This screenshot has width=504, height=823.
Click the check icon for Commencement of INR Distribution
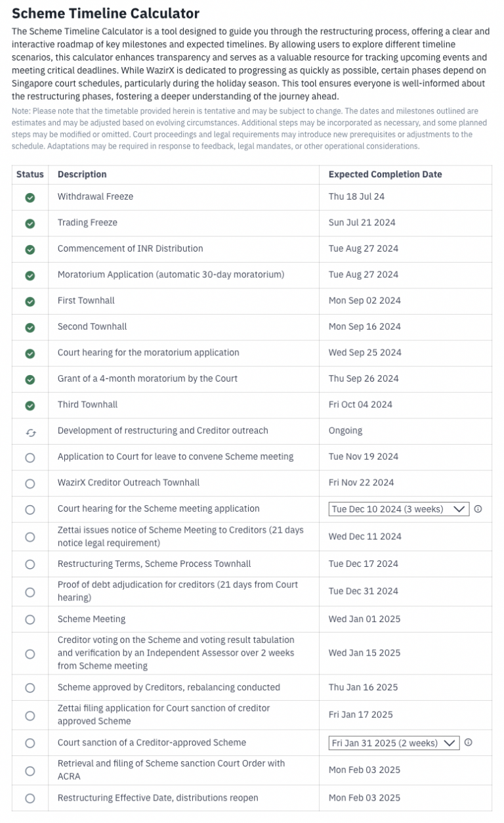(29, 248)
